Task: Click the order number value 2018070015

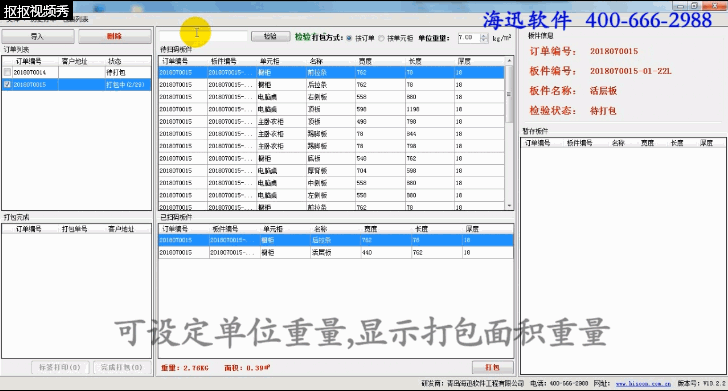Action: click(x=614, y=52)
